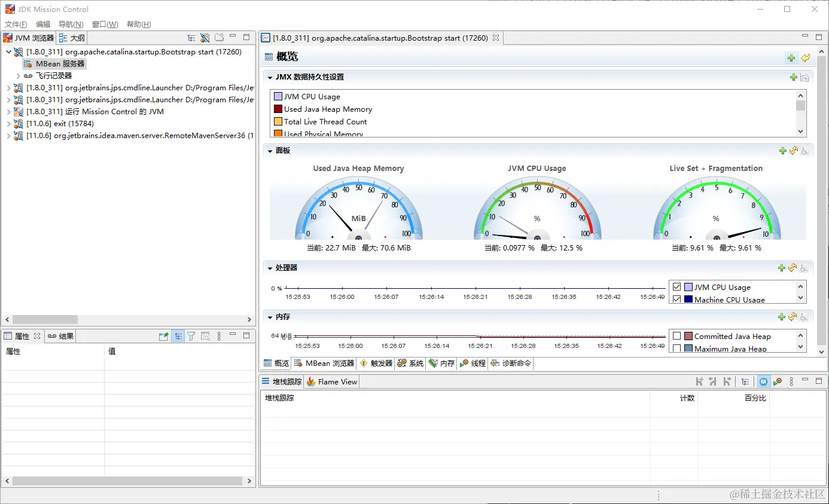Click the green plus icon in JMX 数据持久性设置 header

tap(793, 77)
